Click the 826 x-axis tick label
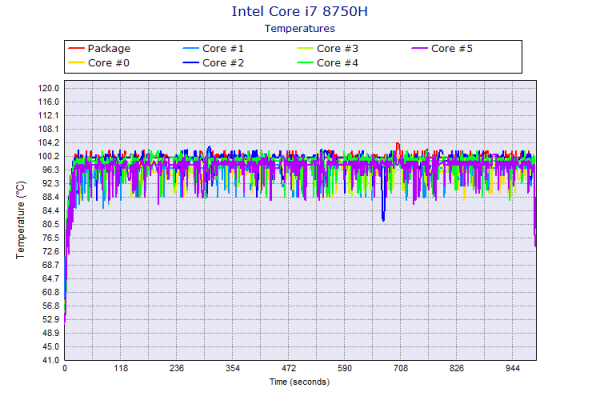This screenshot has width=600, height=400. pos(457,368)
